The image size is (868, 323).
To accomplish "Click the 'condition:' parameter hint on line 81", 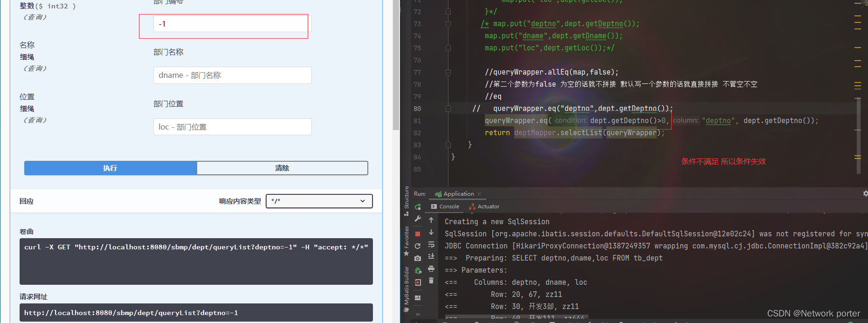I will pos(571,120).
